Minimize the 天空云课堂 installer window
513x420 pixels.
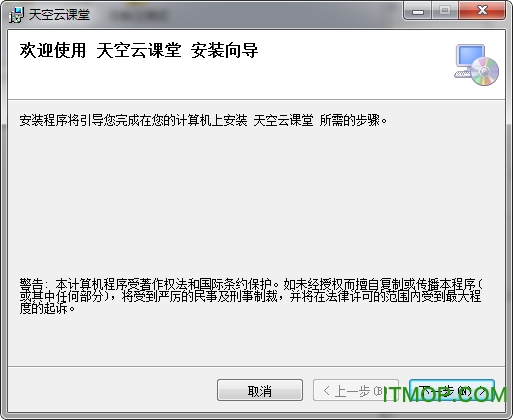point(418,11)
